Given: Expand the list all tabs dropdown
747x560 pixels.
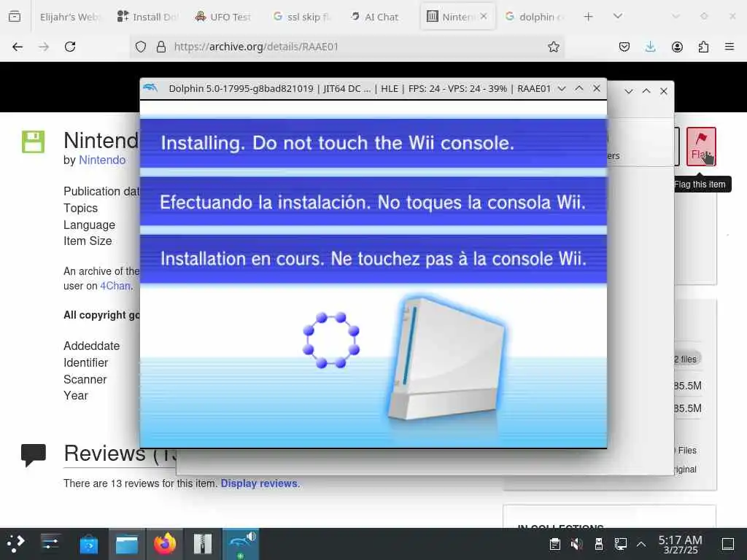Looking at the screenshot, I should 618,16.
